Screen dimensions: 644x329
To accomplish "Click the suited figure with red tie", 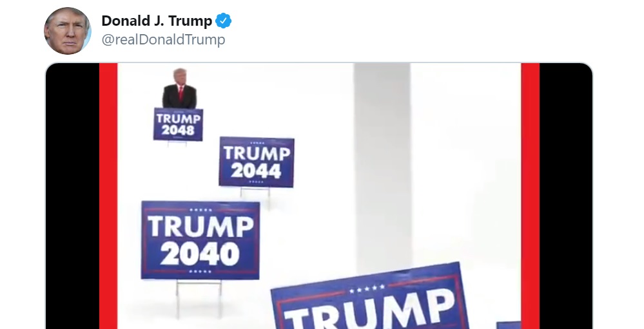I will coord(179,89).
